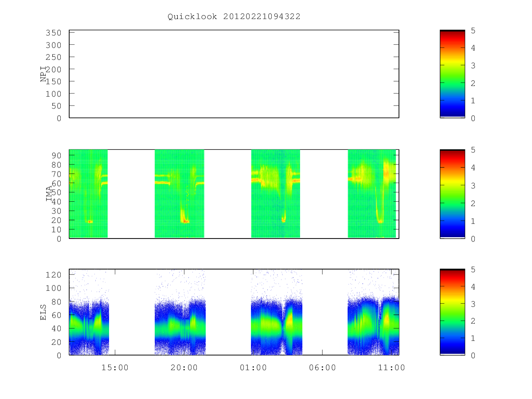532x399 pixels.
Task: Click the 60 tick on ELS axis
Action: click(x=56, y=315)
